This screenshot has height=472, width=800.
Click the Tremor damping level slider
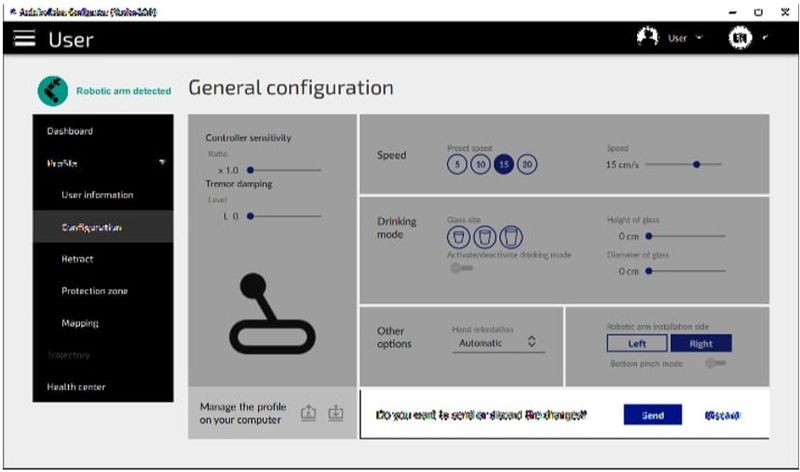pos(285,216)
